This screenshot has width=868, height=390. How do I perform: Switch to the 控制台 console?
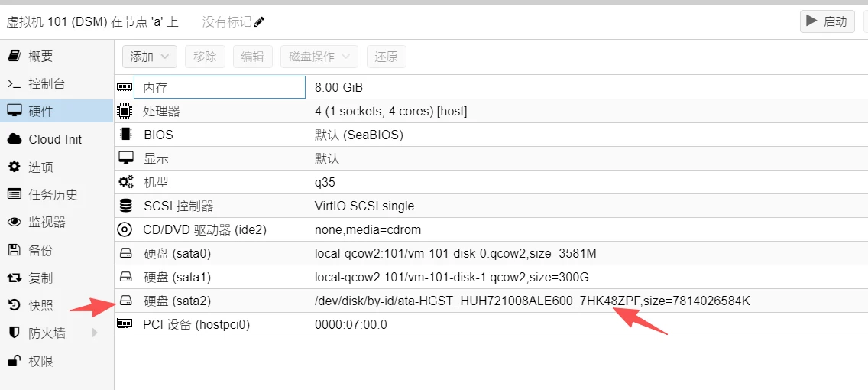pos(47,83)
